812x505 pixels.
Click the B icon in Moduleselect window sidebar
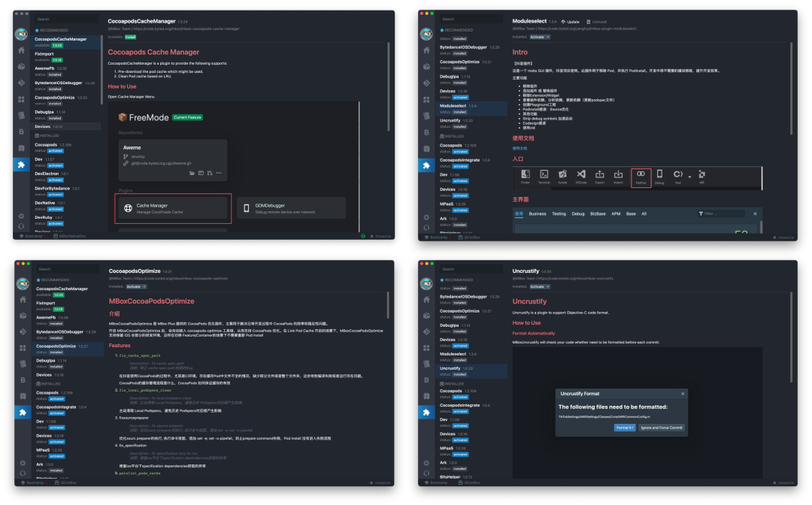point(426,132)
